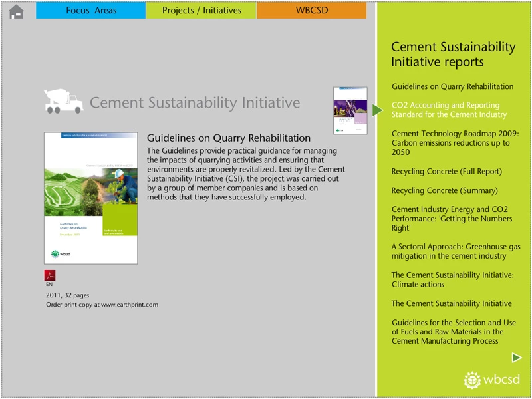Open CO2 Accounting and Reporting Standard link

449,110
